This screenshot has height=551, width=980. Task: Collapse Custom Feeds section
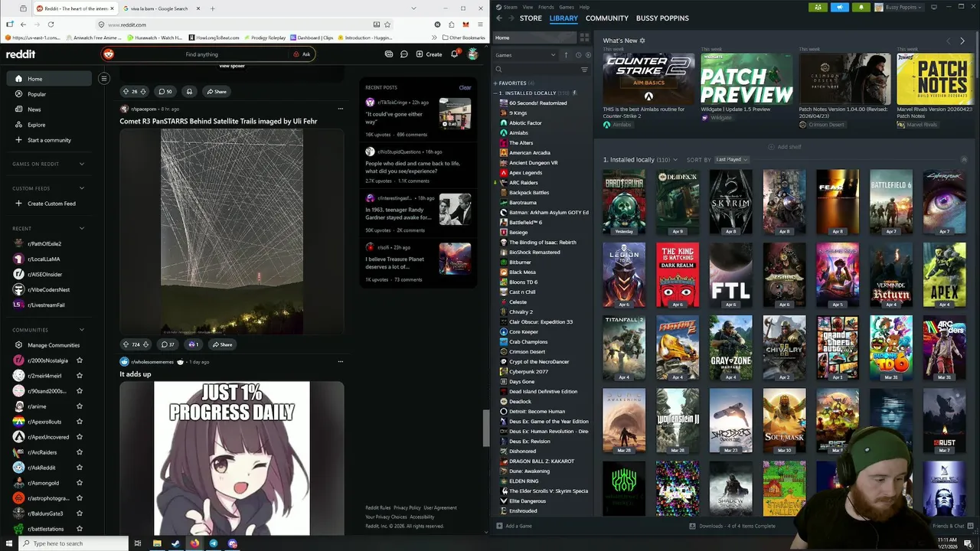coord(81,188)
